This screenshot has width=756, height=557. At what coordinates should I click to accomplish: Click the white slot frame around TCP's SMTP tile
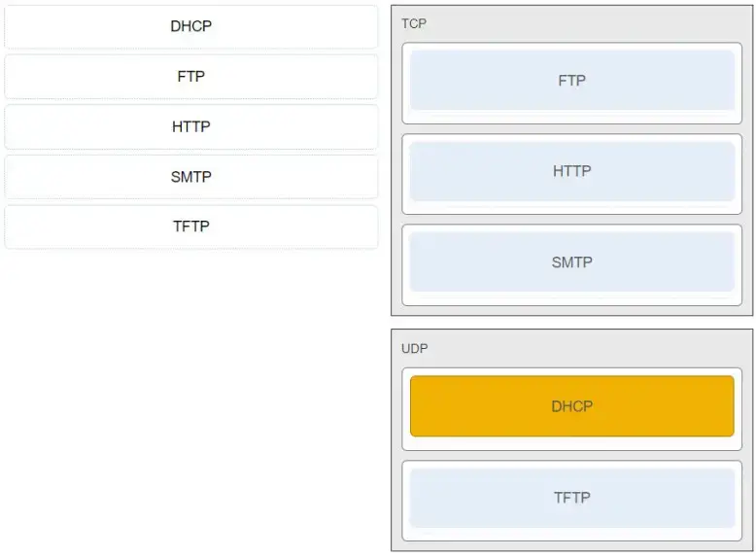pyautogui.click(x=571, y=298)
